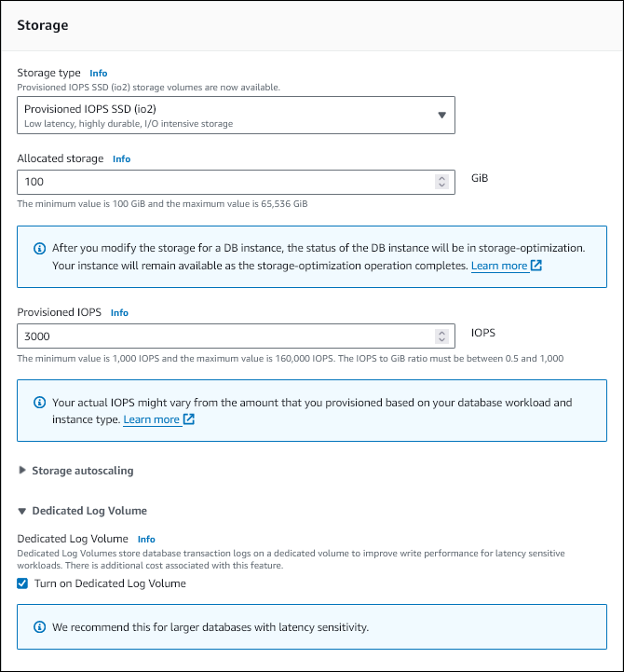Screen dimensions: 624x672
Task: Click info icon in latency sensitivity recommendation
Action: pyautogui.click(x=39, y=627)
